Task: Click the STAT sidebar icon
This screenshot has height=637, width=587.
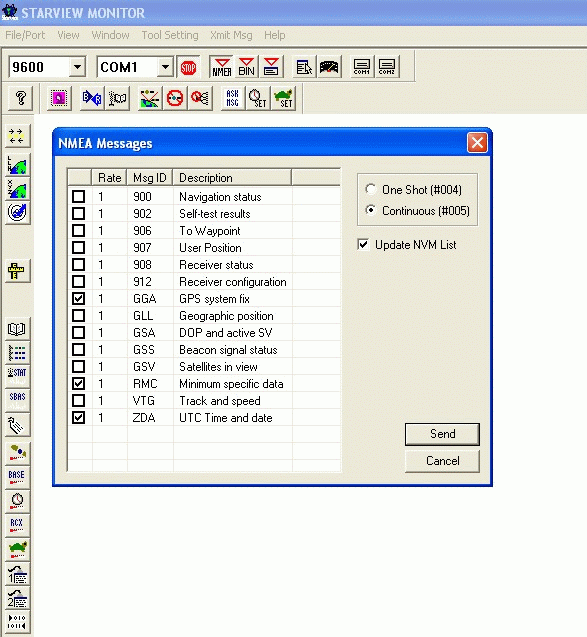Action: pyautogui.click(x=17, y=376)
